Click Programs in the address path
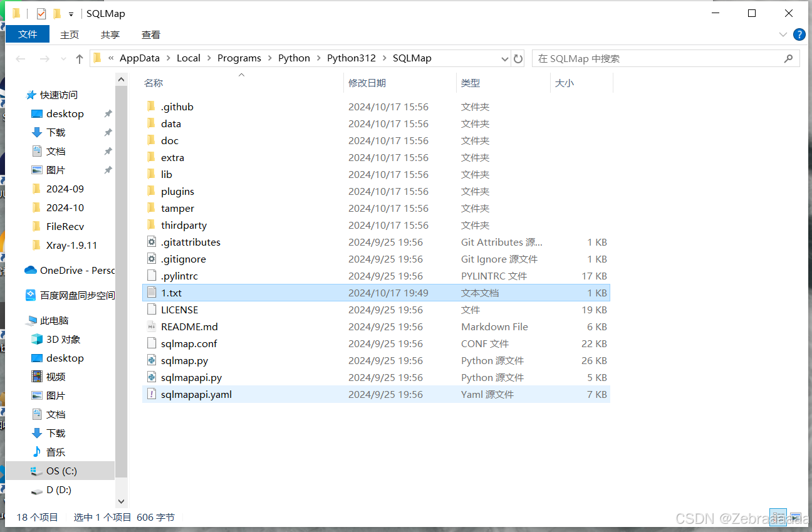The image size is (812, 532). pos(239,58)
